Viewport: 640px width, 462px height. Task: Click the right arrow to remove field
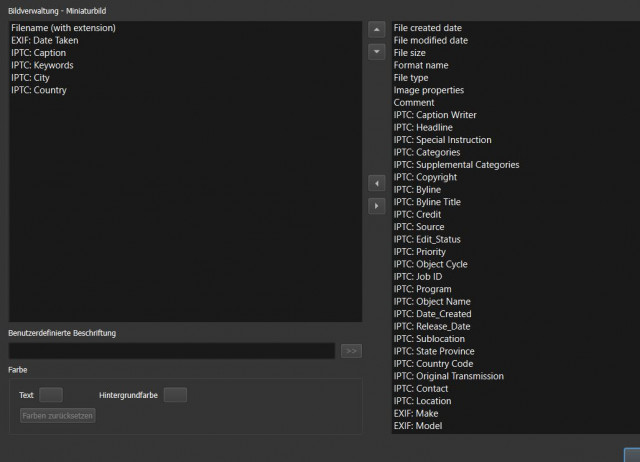coord(376,206)
